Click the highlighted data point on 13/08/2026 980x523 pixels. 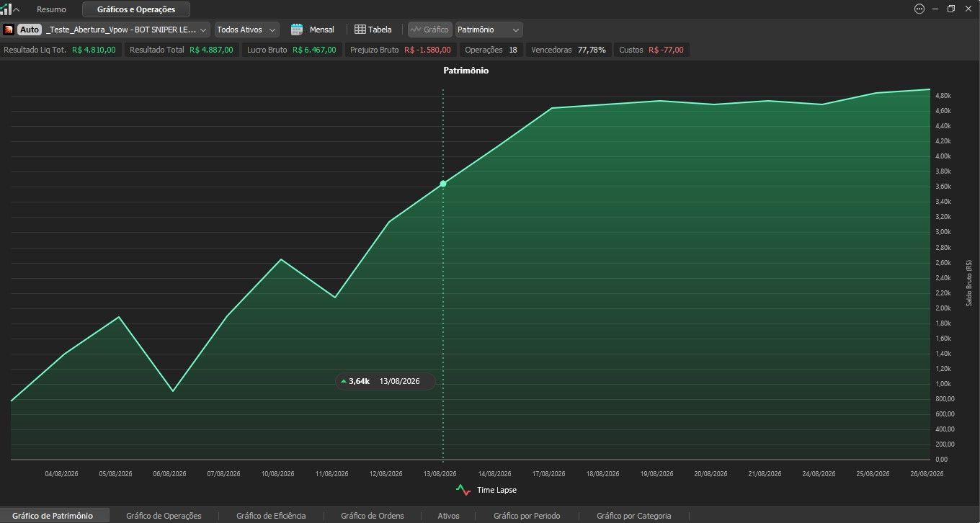click(443, 184)
